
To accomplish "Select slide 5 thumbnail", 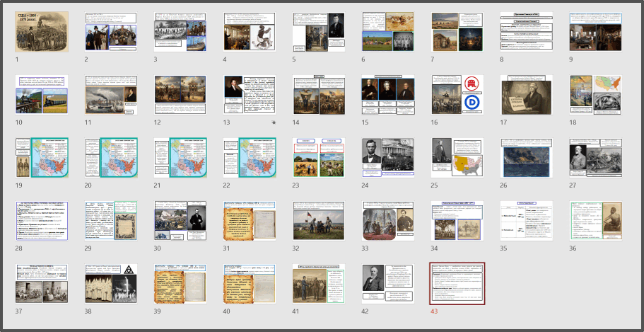I will pos(319,32).
